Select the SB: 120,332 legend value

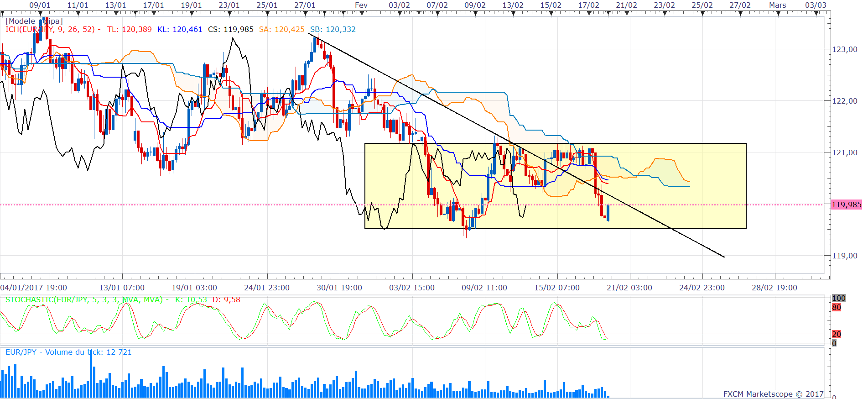click(x=333, y=29)
